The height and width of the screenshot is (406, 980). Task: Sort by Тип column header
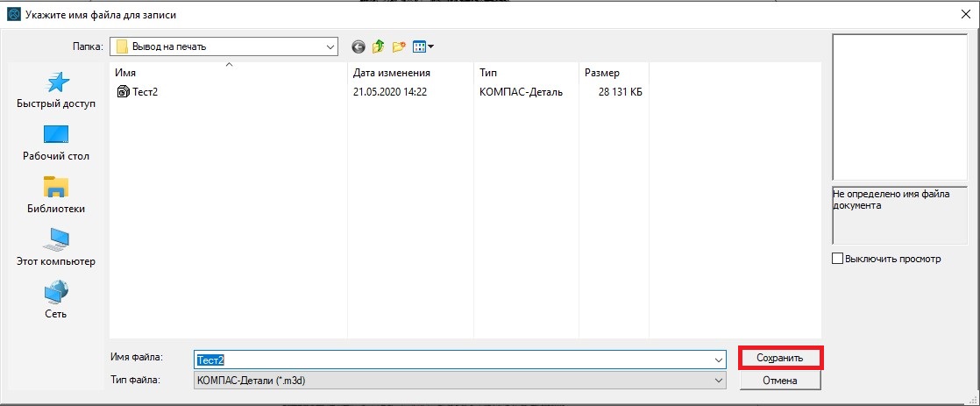tap(489, 72)
